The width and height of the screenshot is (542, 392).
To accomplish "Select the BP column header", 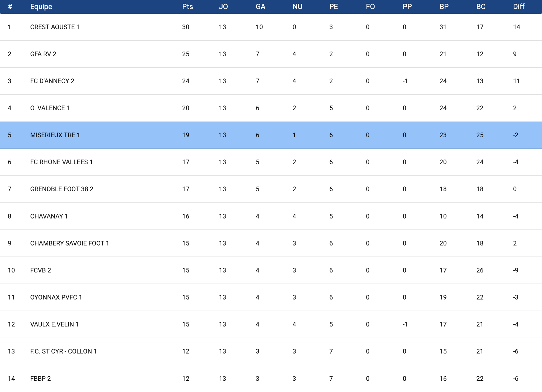I will coord(444,7).
